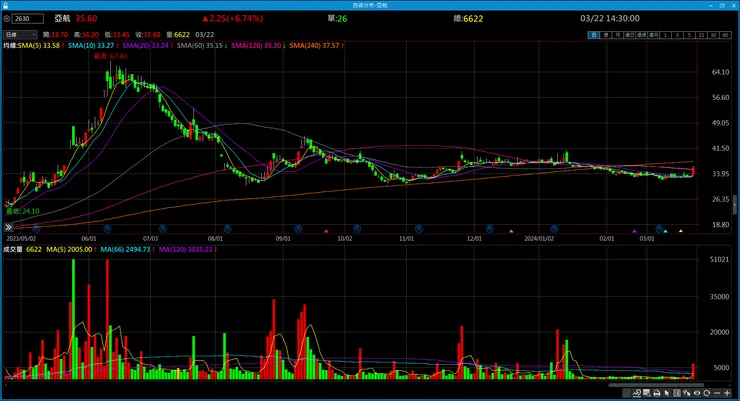Select the arrow pointer tool icon
The width and height of the screenshot is (740, 401).
(x=667, y=393)
